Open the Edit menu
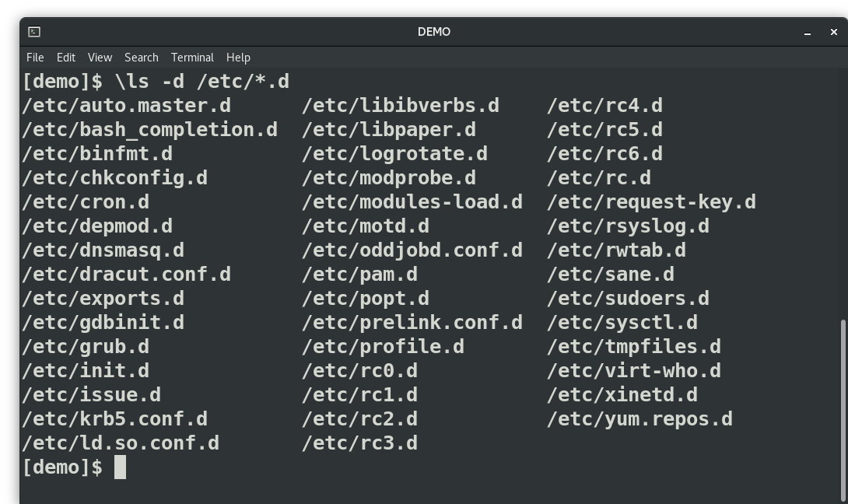This screenshot has height=504, width=848. pos(66,58)
